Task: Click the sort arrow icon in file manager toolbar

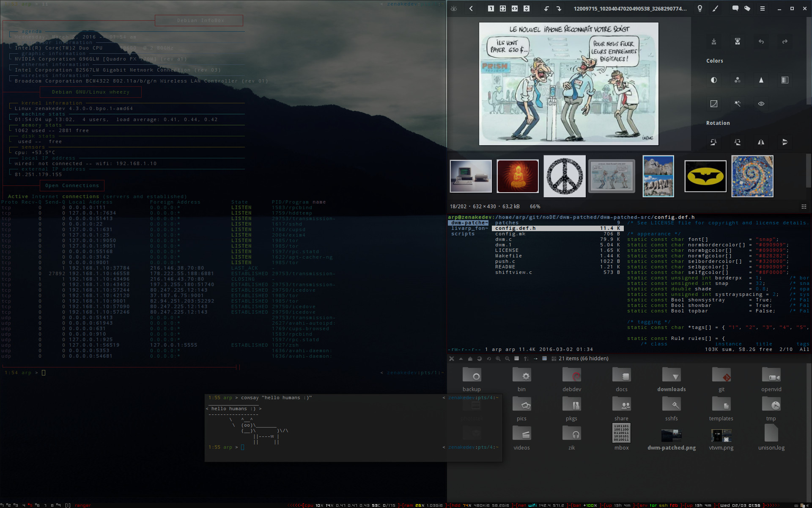Action: pos(526,359)
